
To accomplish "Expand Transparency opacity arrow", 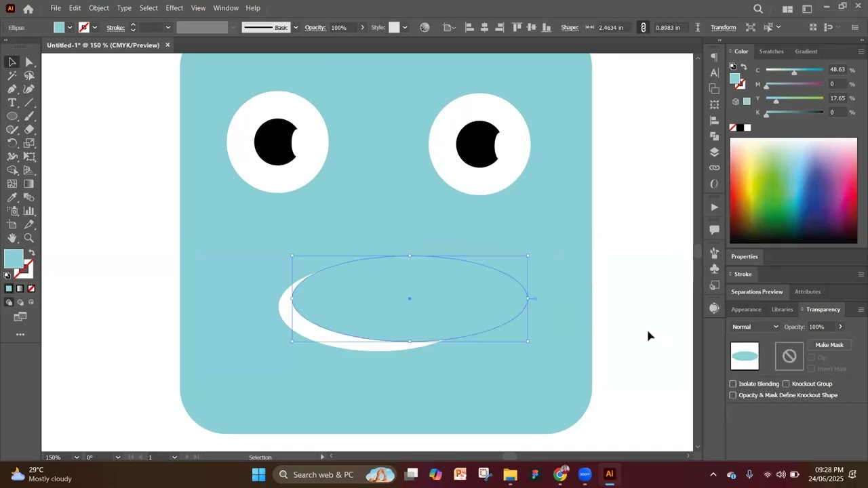I will pyautogui.click(x=840, y=327).
